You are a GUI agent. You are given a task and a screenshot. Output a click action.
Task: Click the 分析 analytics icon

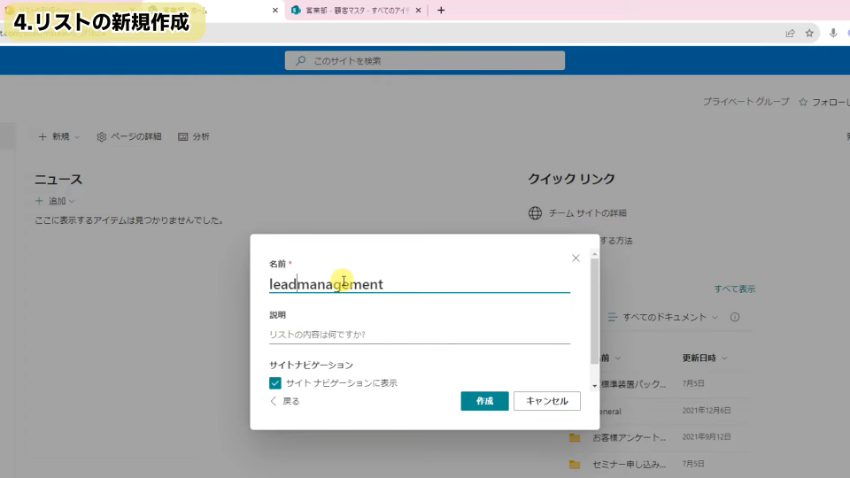(183, 137)
